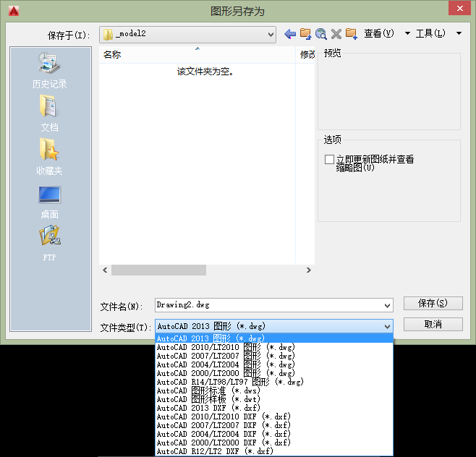
Task: Go up one folder level
Action: pos(305,34)
